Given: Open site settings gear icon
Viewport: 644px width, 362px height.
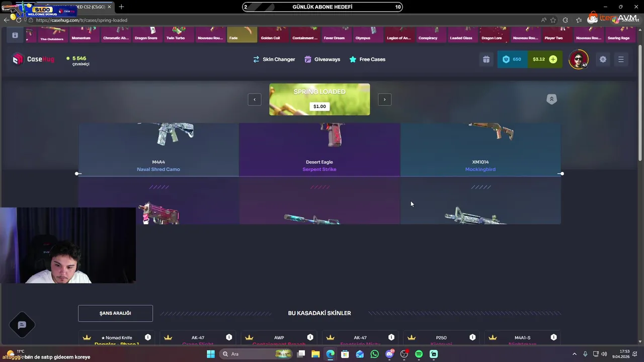Looking at the screenshot, I should 603,59.
